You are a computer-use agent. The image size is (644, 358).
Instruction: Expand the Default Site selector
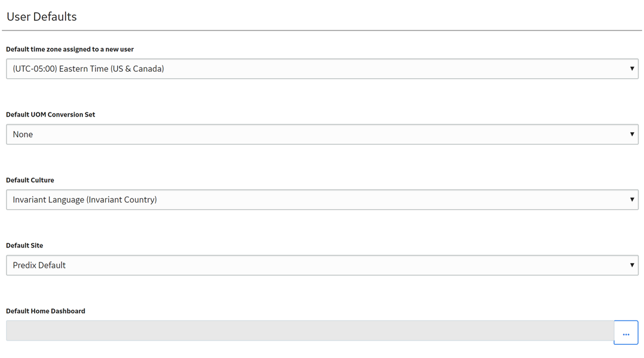pyautogui.click(x=322, y=265)
